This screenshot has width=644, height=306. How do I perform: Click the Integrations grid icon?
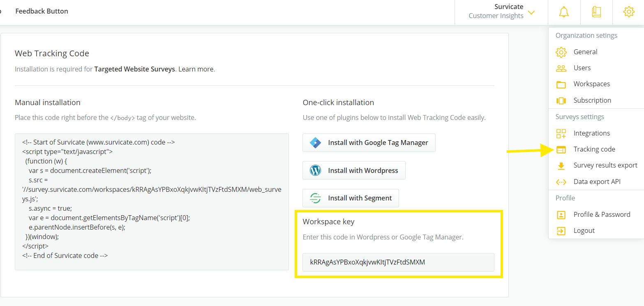(x=561, y=133)
